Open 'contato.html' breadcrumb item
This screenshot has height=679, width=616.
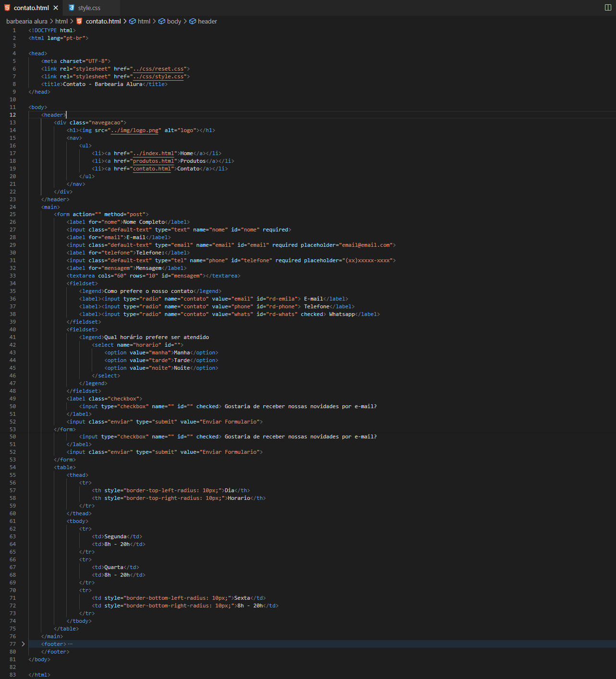pos(103,21)
